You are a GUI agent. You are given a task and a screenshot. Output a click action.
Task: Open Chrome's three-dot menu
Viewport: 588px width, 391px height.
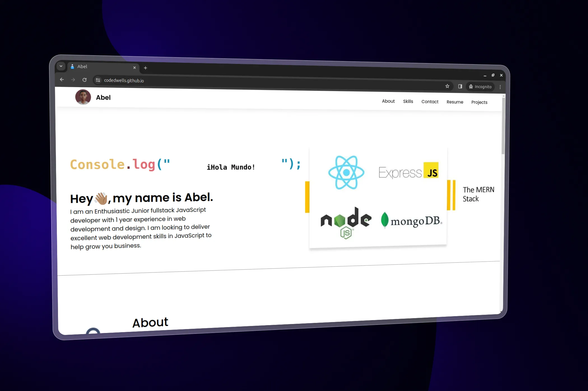(x=500, y=87)
